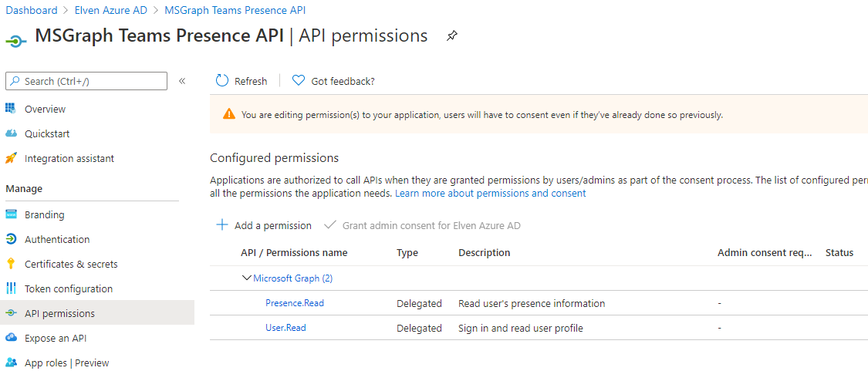Screen dimensions: 868x371
Task: Click the checkmark icon for admin consent
Action: (330, 224)
